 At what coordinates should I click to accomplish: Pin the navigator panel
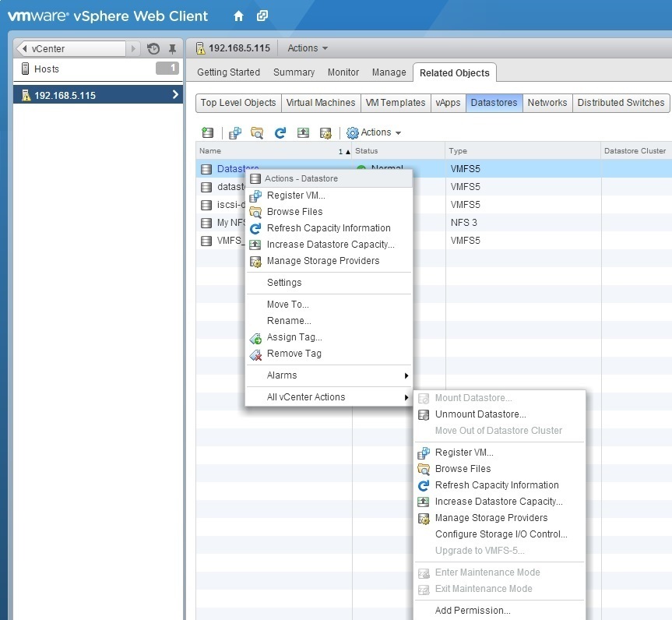[172, 49]
